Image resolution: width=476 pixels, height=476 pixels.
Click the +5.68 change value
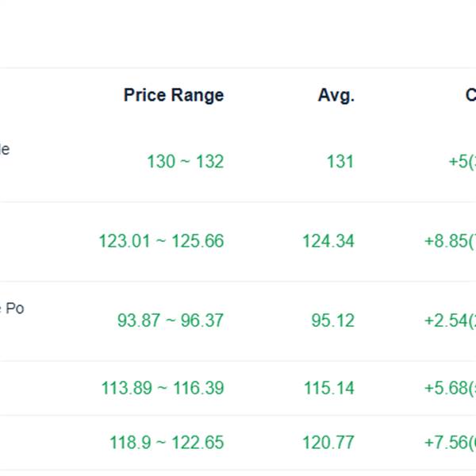click(x=450, y=388)
